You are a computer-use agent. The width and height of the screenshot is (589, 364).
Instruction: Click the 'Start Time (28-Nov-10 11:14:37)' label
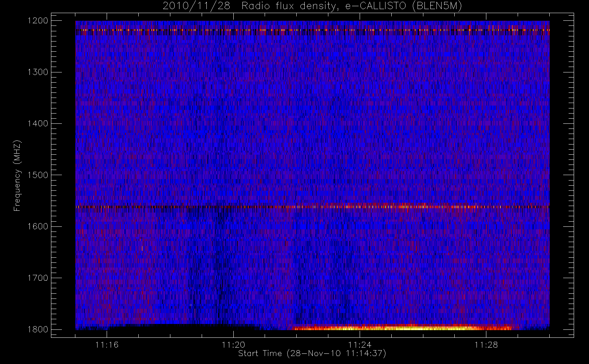click(312, 353)
